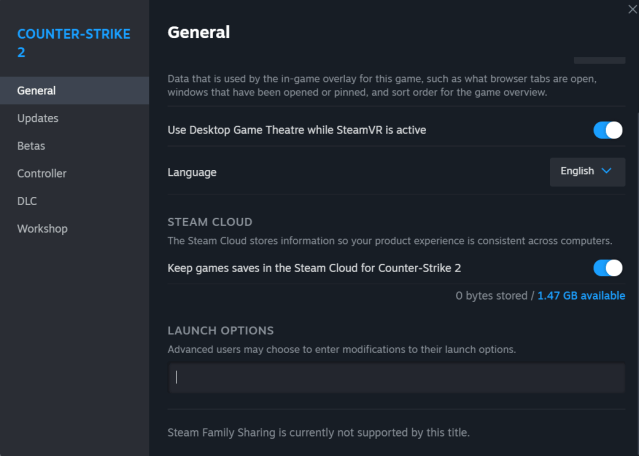
Task: Open the General settings section
Action: coord(74,90)
